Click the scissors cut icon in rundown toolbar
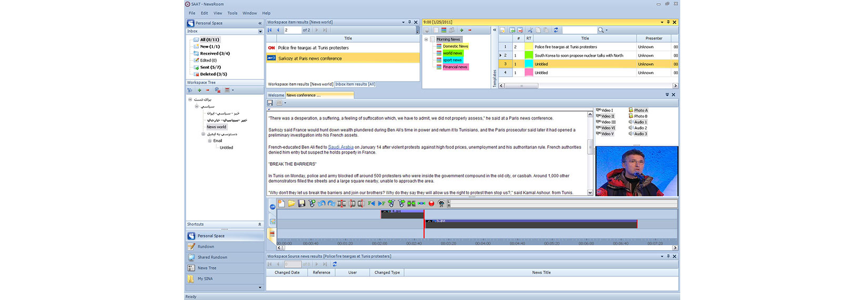Screen dimensions: 868x300 [530, 31]
